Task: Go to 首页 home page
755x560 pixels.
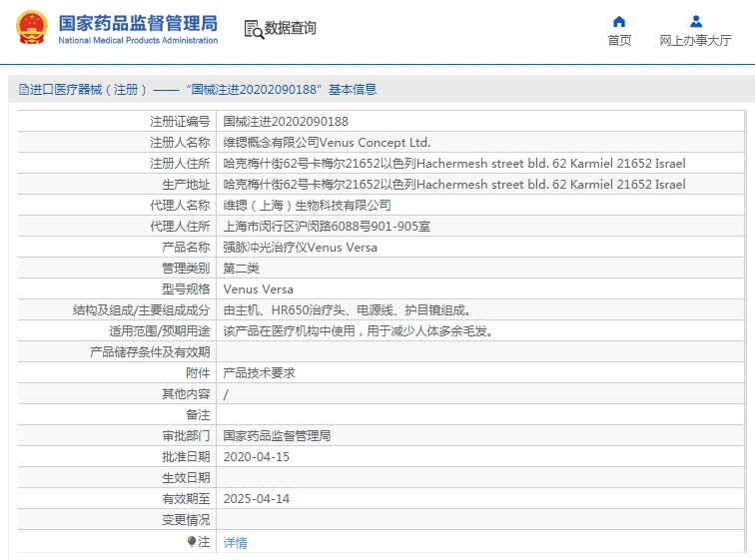Action: (619, 40)
